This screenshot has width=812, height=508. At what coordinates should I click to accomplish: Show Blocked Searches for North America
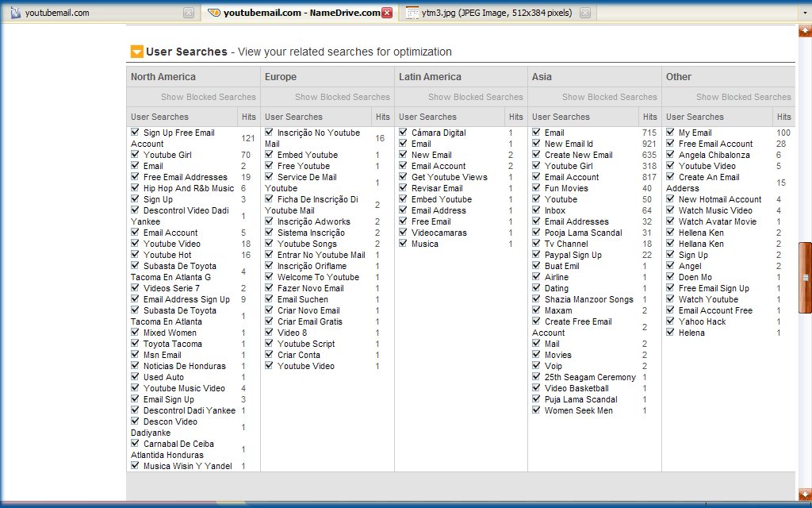pos(208,97)
